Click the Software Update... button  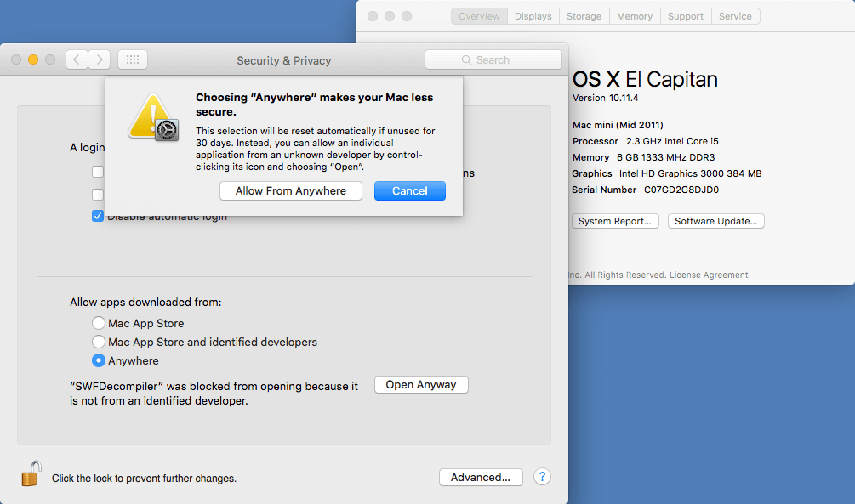click(x=716, y=221)
